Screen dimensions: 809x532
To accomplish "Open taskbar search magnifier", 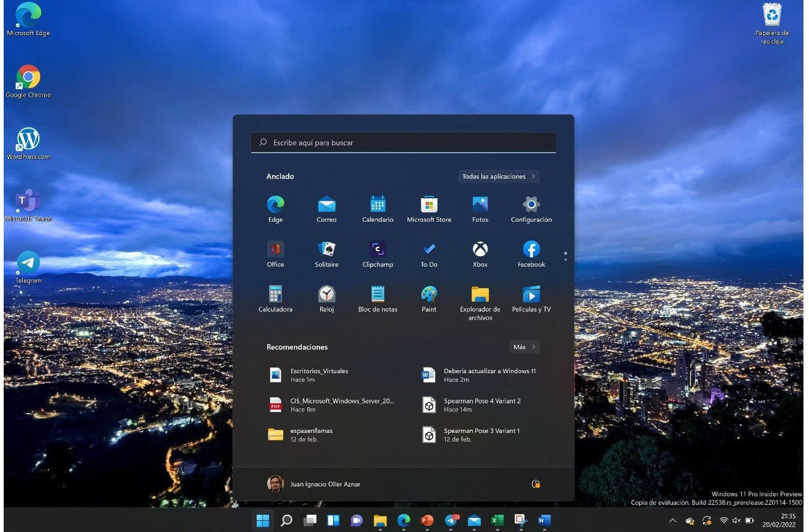I will click(x=286, y=520).
